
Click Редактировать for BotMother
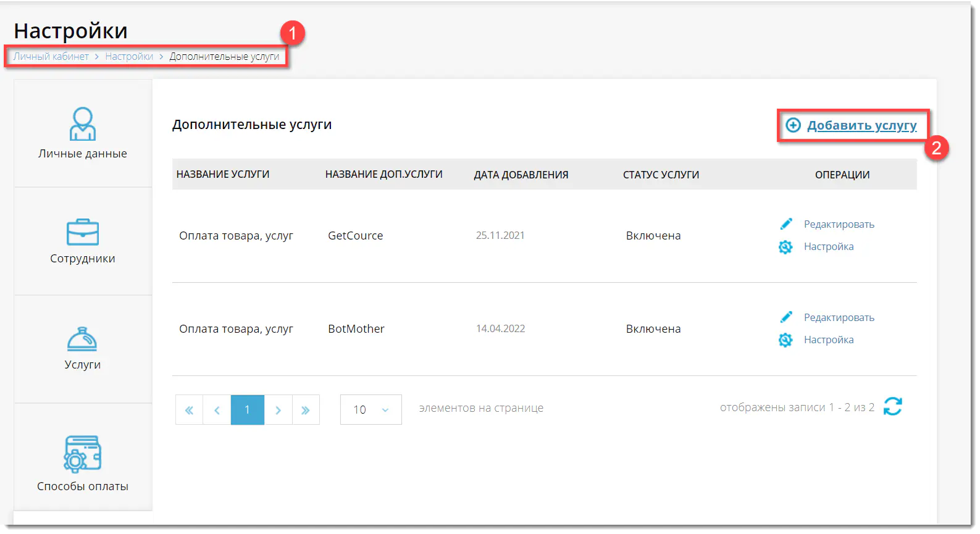point(839,317)
